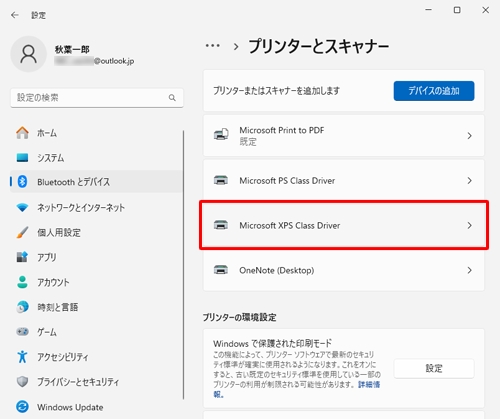The width and height of the screenshot is (500, 419).
Task: Click the Microsoft XPS Class Driver name text
Action: click(x=290, y=225)
